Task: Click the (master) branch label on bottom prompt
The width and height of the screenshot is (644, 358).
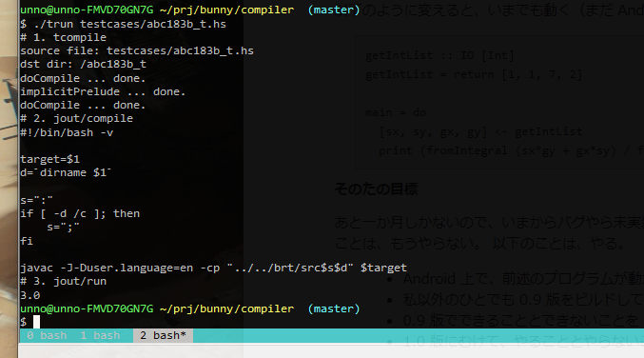Action: [x=334, y=308]
